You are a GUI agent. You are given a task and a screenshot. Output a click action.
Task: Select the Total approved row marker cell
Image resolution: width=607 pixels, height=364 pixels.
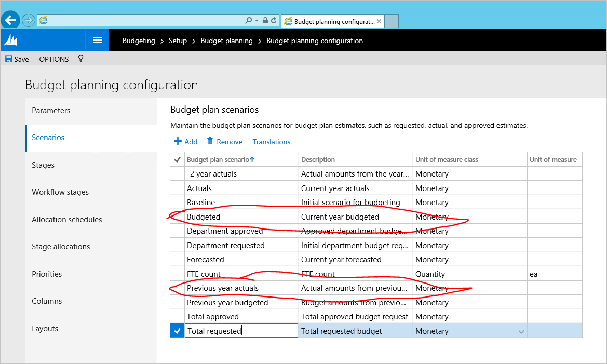click(177, 317)
